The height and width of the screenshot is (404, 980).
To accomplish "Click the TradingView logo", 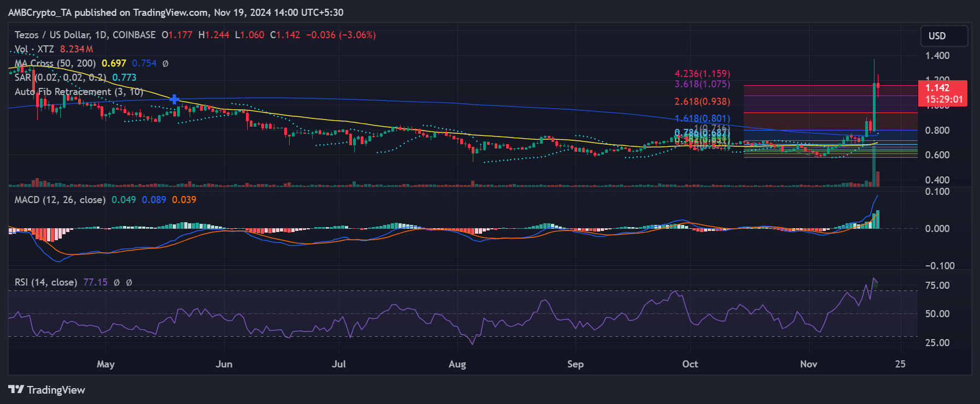I will 46,390.
